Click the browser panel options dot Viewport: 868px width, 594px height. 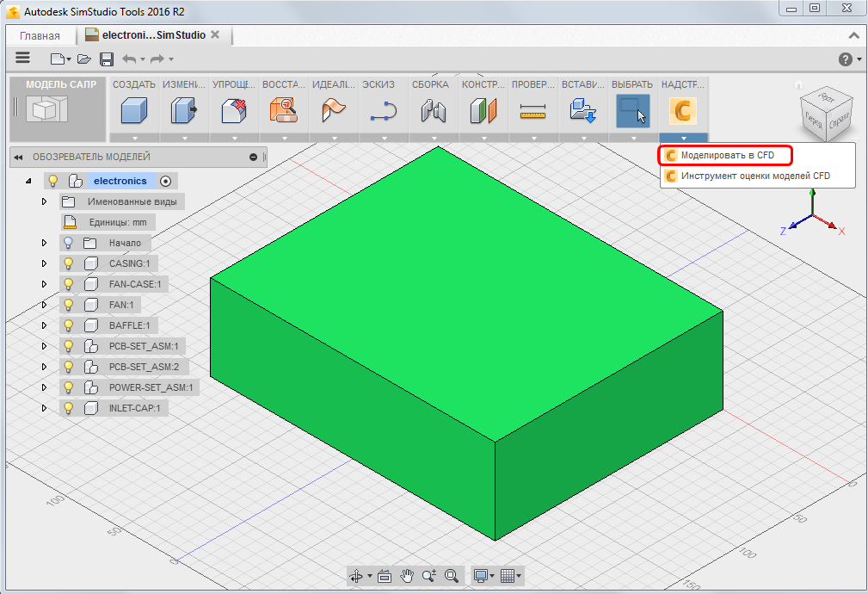point(253,158)
